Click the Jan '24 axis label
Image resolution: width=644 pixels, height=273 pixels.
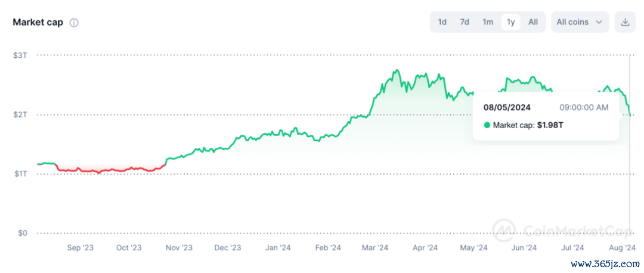278,247
